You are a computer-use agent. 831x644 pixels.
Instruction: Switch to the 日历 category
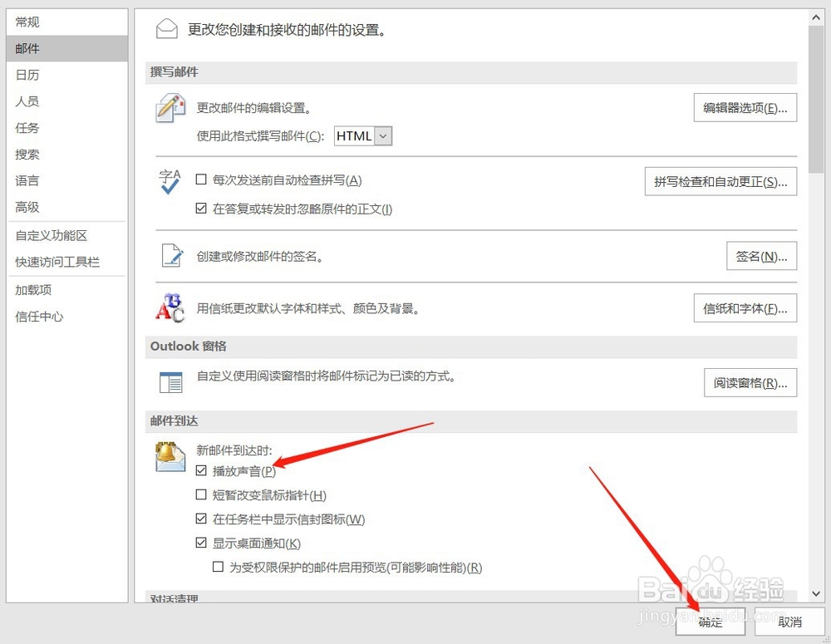click(x=67, y=76)
